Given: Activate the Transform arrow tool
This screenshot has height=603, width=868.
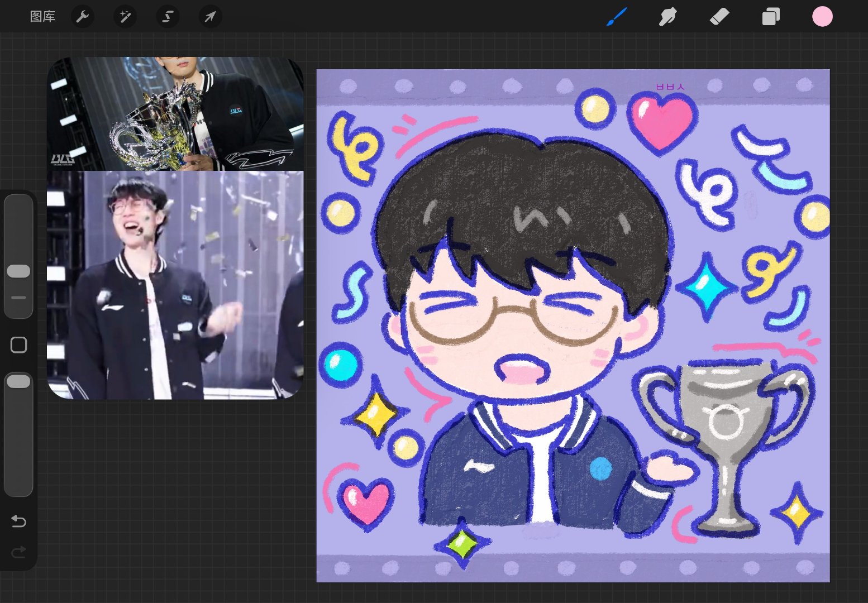Looking at the screenshot, I should coord(210,17).
